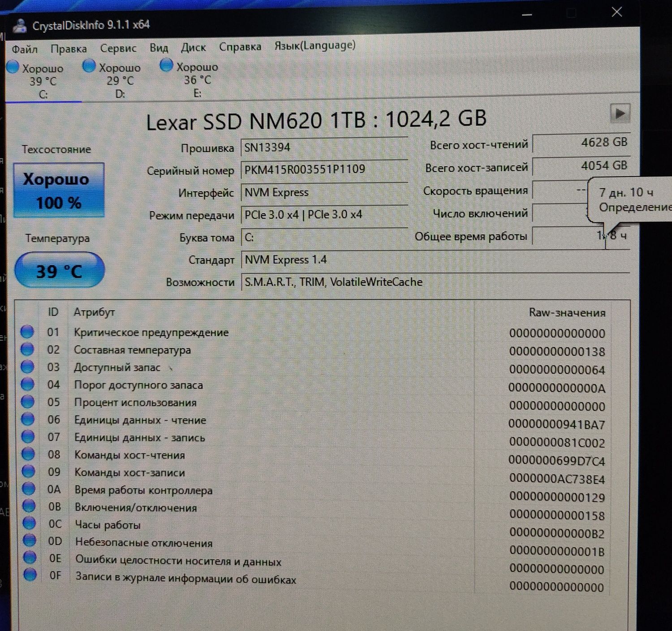672x631 pixels.
Task: Click status icon for 08 Команды хост-чтения
Action: tap(28, 454)
